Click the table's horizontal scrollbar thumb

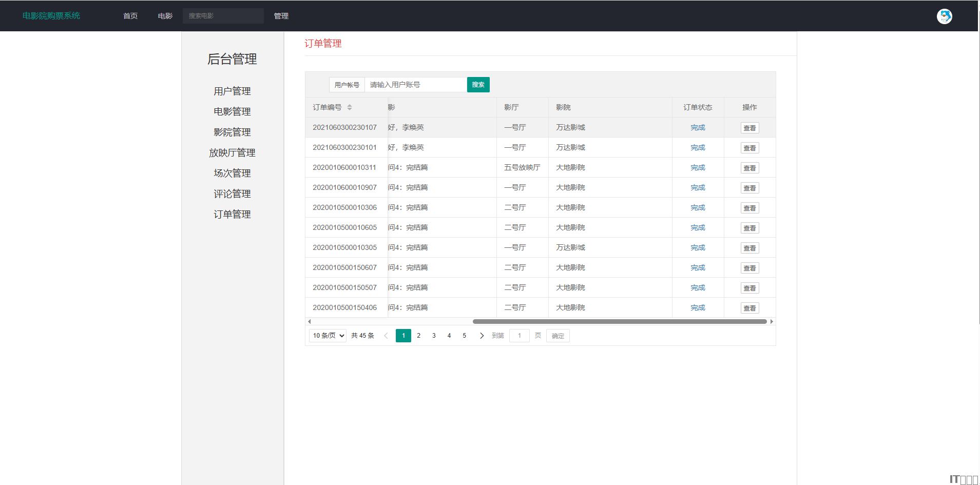(x=619, y=322)
